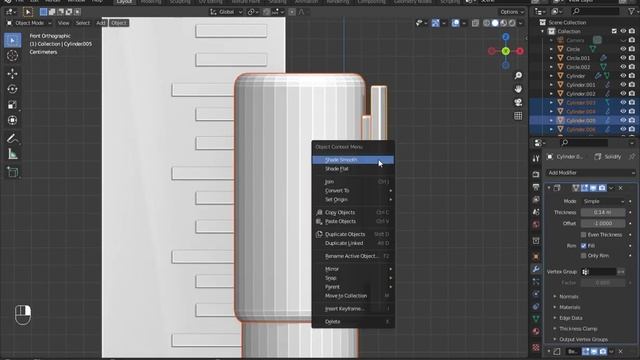Click the pan hand viewport icon

[518, 89]
